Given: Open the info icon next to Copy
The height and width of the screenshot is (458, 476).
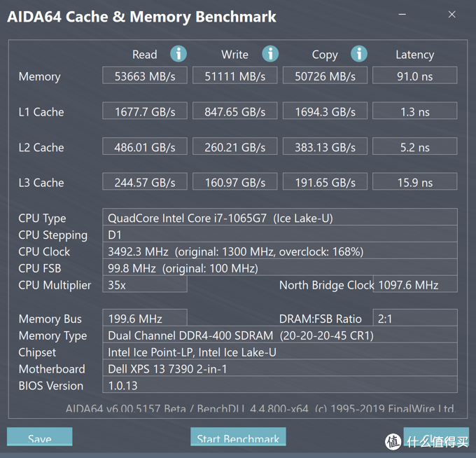Looking at the screenshot, I should (359, 54).
